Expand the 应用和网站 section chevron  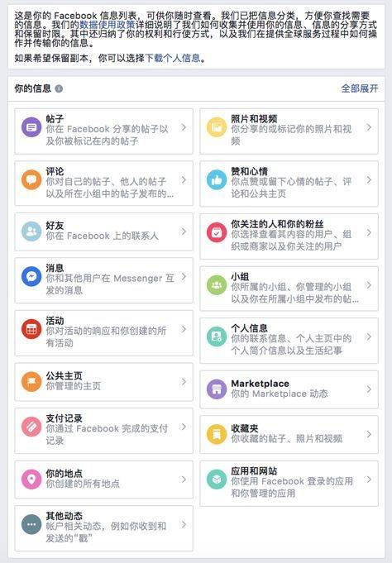click(369, 479)
